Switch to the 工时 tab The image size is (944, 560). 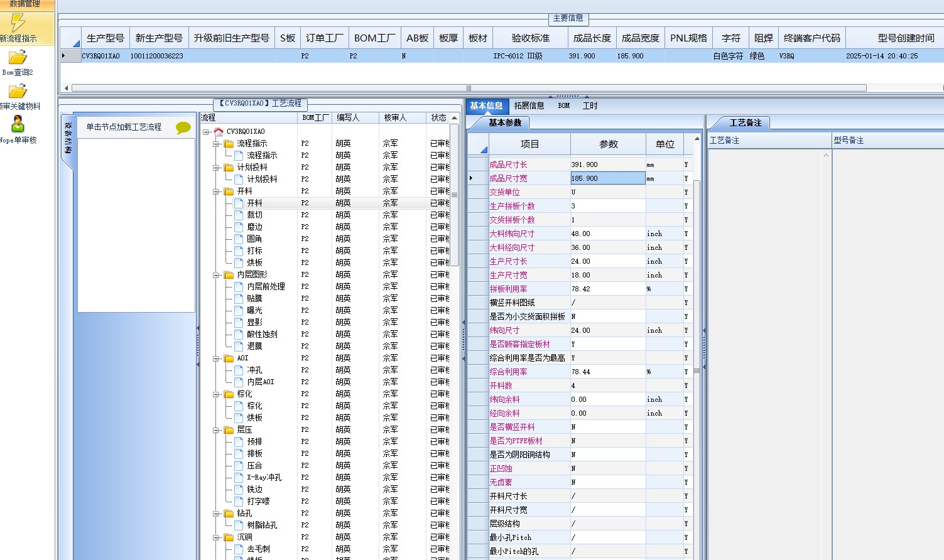click(590, 106)
